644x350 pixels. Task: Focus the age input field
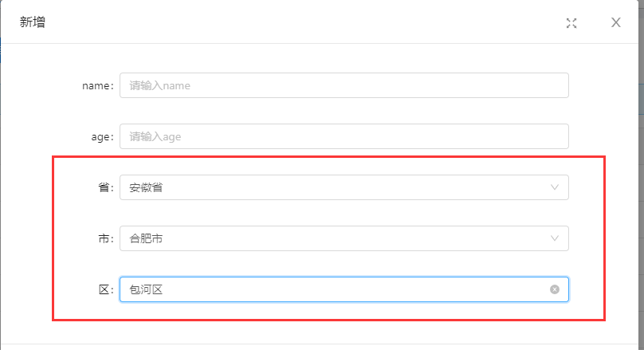click(343, 136)
